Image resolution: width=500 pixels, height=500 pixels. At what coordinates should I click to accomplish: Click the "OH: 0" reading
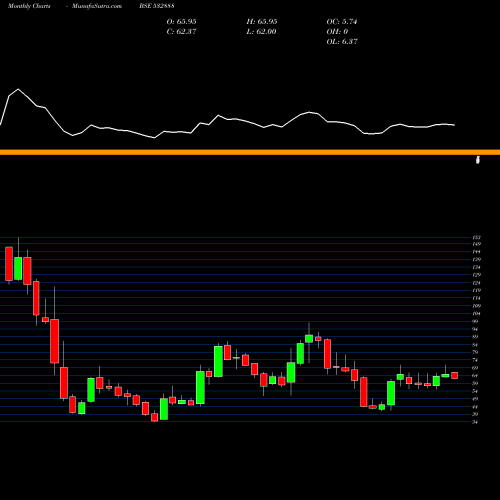tap(337, 31)
